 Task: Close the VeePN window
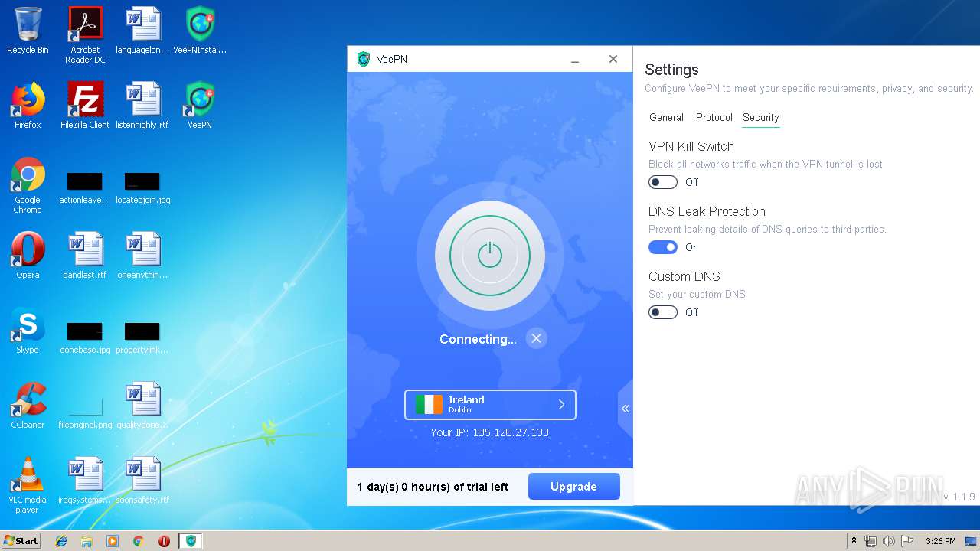(612, 59)
